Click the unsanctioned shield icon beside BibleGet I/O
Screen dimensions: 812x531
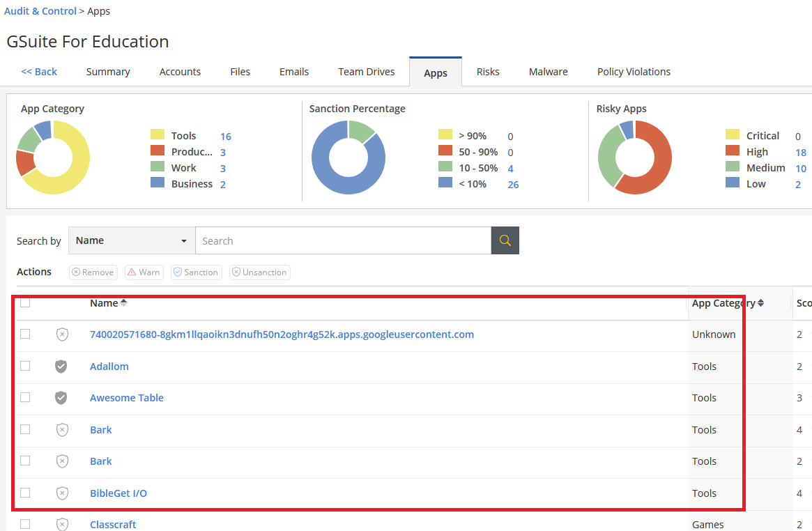(62, 493)
